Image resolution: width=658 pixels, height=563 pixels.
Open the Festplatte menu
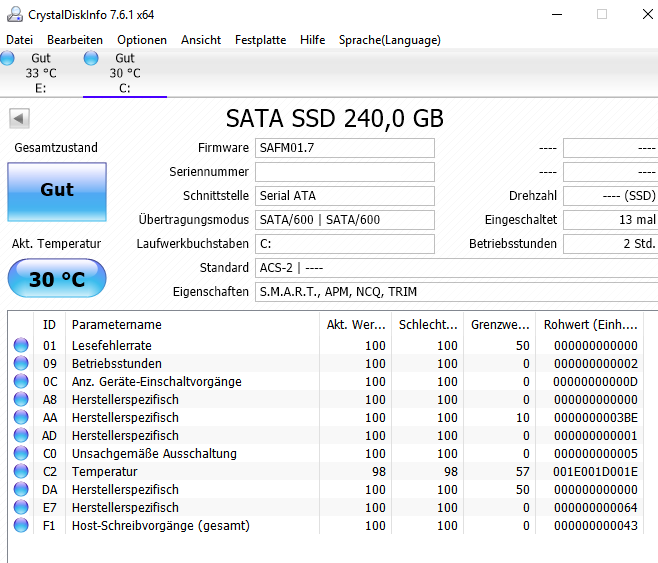click(x=260, y=40)
